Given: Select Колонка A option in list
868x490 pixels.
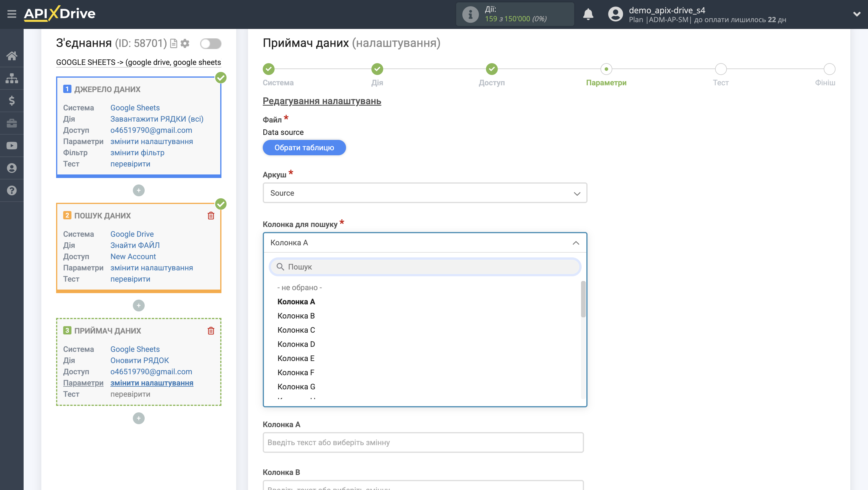Looking at the screenshot, I should [296, 302].
